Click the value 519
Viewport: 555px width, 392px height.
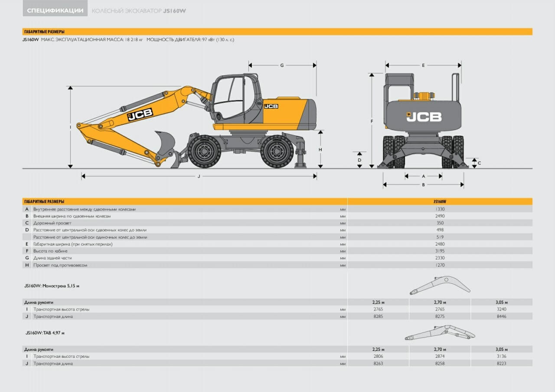pos(440,237)
